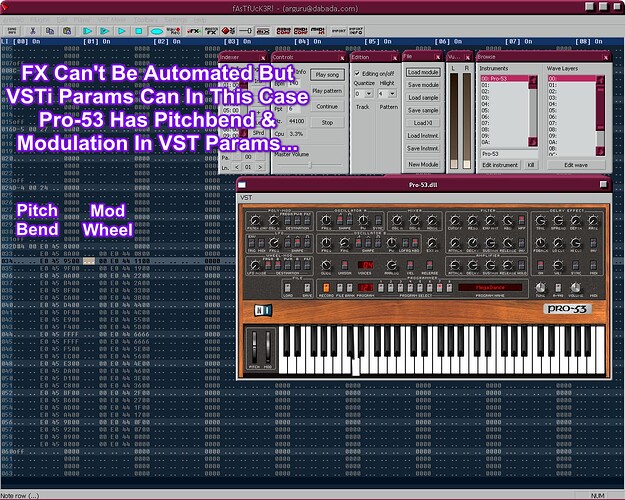625x500 pixels.
Task: Click the Record toolbar icon
Action: point(173,31)
